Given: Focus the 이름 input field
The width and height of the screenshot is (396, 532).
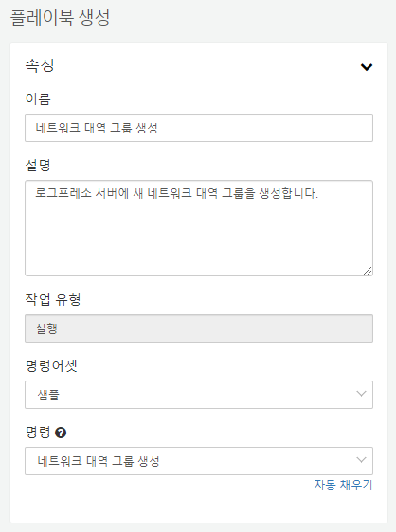Looking at the screenshot, I should coord(199,128).
